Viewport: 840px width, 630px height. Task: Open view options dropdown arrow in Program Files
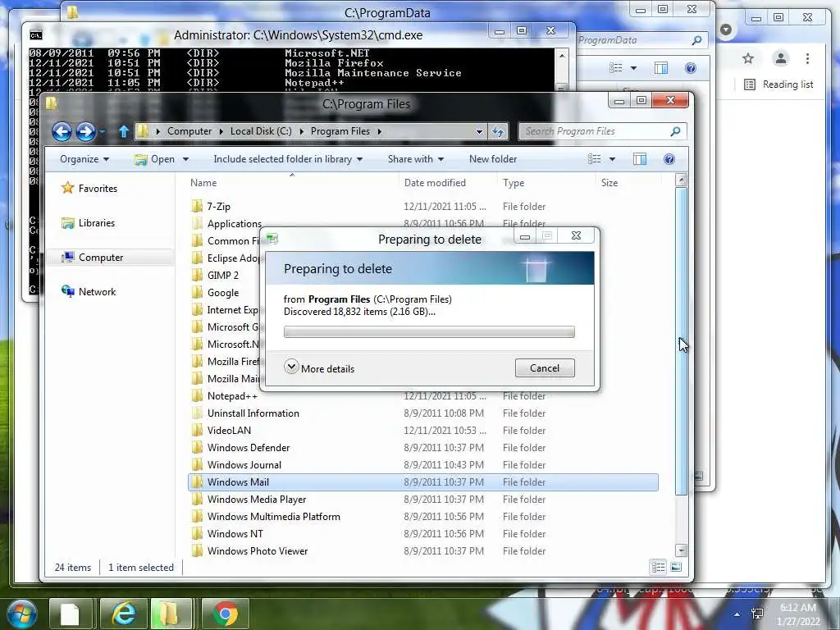[x=612, y=159]
